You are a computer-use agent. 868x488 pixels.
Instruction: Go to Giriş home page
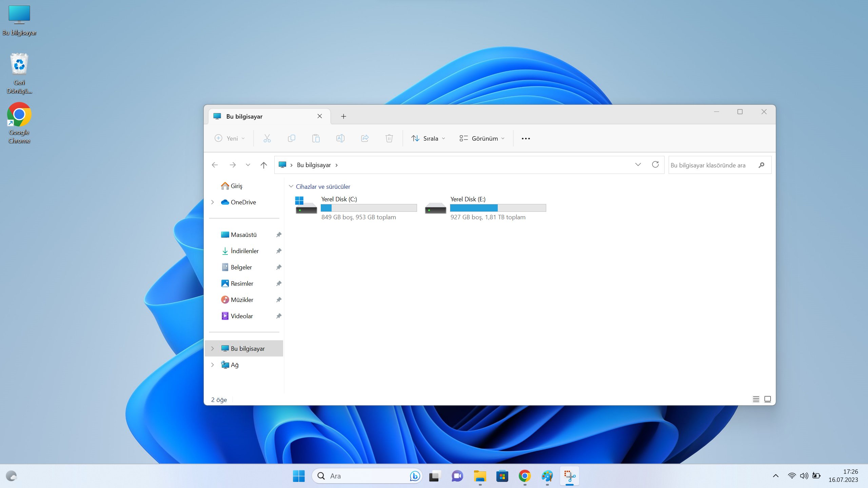pyautogui.click(x=236, y=186)
